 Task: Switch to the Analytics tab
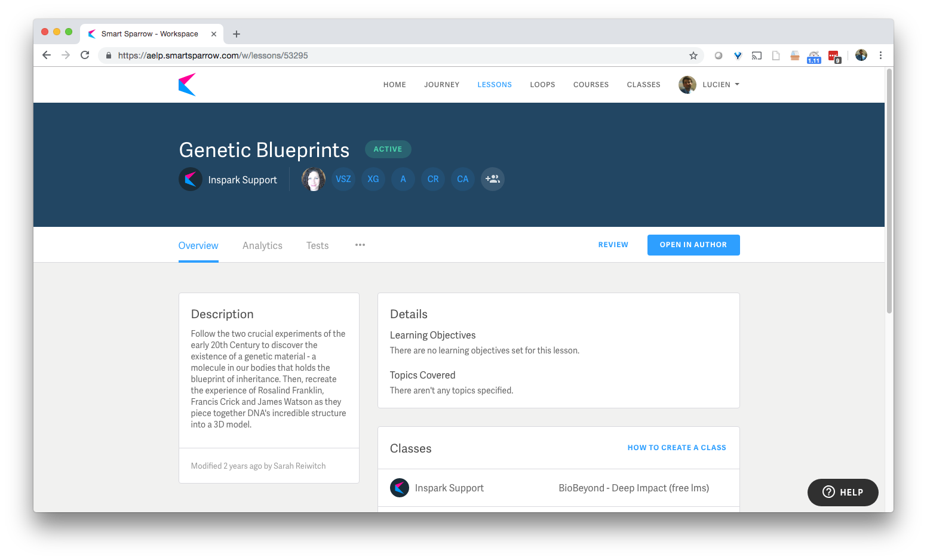click(262, 245)
